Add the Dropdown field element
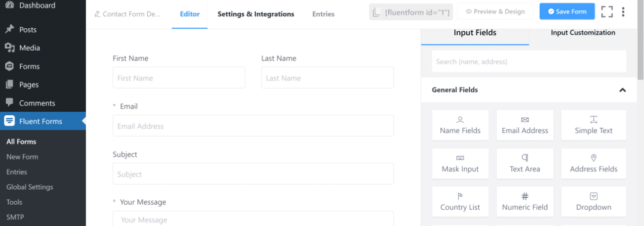The image size is (644, 226). point(593,202)
